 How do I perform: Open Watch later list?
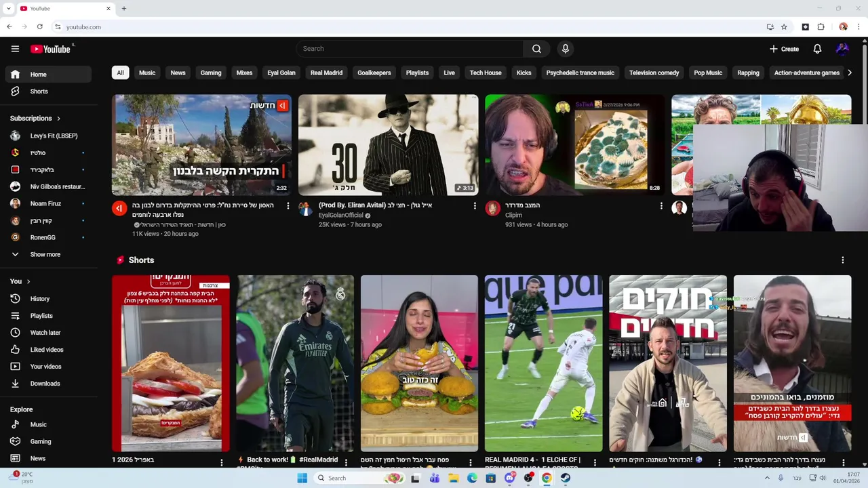tap(48, 333)
